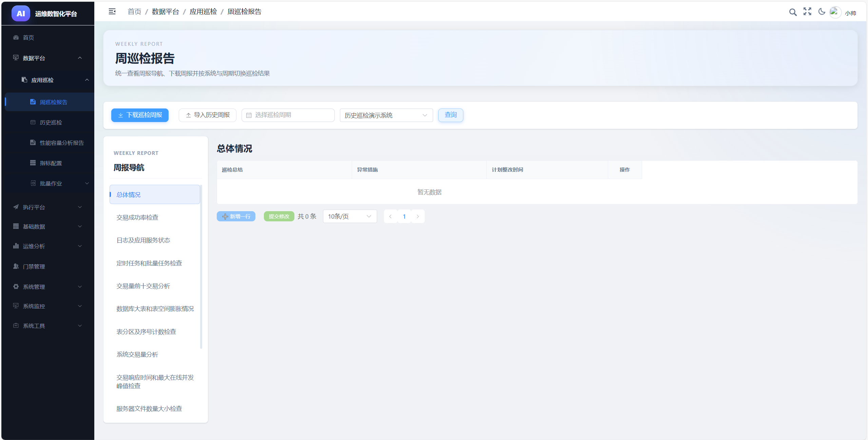Click the 批量作业 icon
868x440 pixels.
pyautogui.click(x=33, y=183)
